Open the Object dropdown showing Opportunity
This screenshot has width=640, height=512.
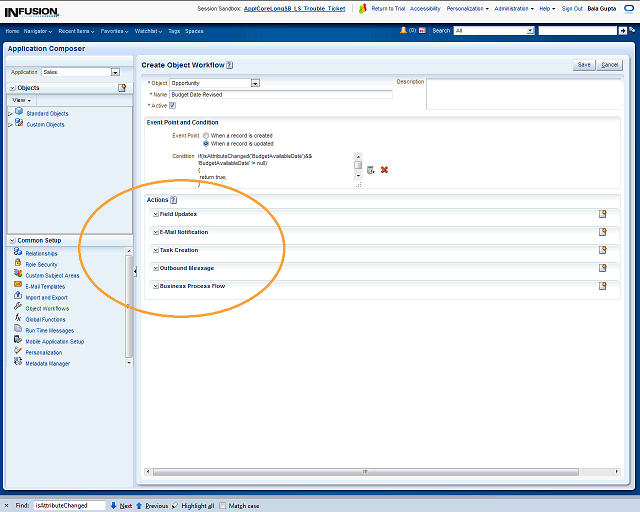255,83
